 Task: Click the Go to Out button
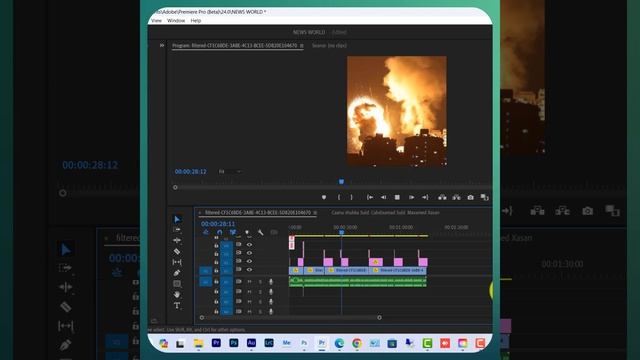(425, 198)
